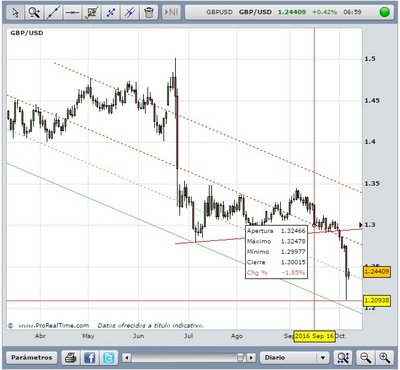Select the arrow pointer tool
Viewport: 400px width, 370px height.
click(x=15, y=13)
